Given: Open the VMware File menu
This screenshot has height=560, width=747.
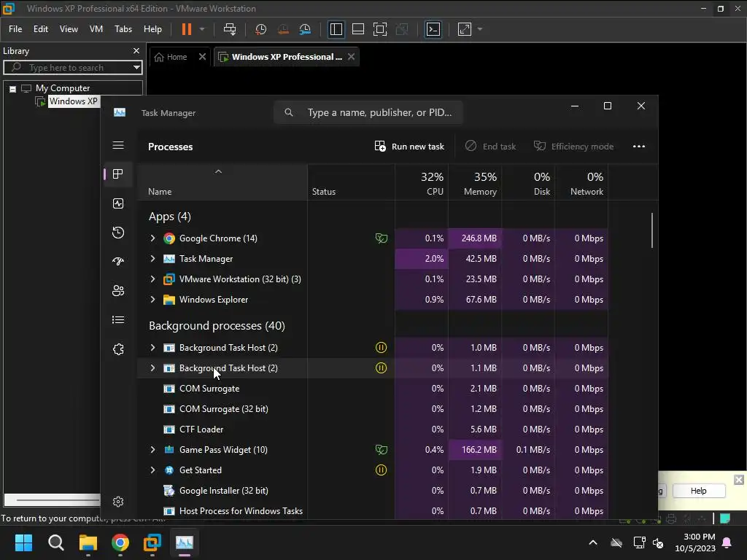Looking at the screenshot, I should point(15,29).
